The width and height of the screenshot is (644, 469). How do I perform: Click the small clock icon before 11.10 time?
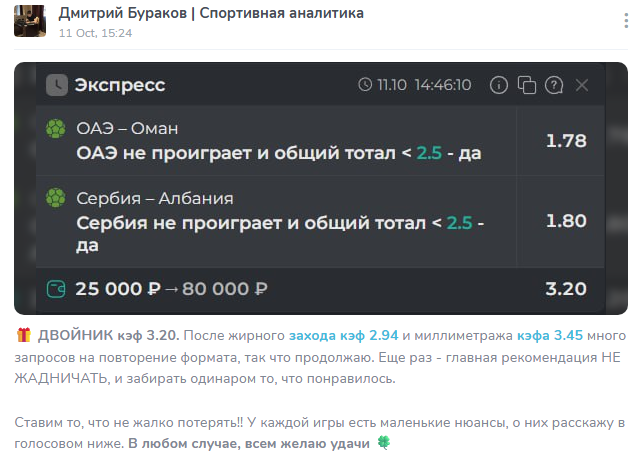pyautogui.click(x=365, y=85)
